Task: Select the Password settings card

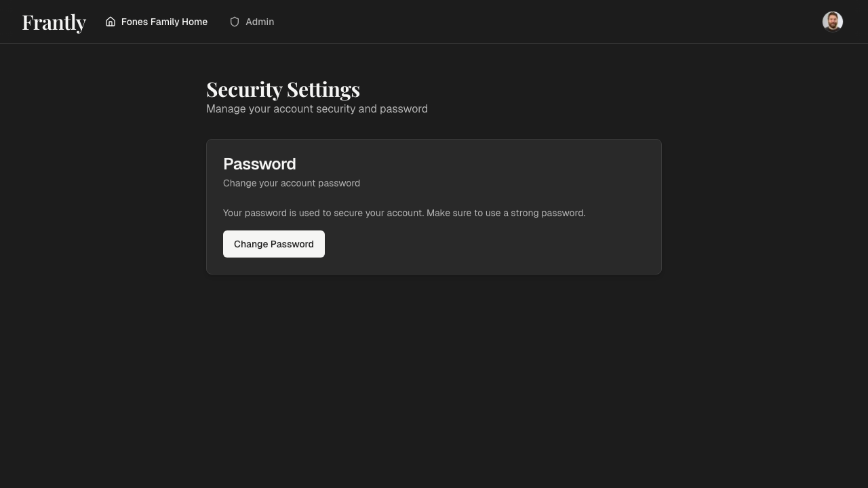Action: pos(434,206)
